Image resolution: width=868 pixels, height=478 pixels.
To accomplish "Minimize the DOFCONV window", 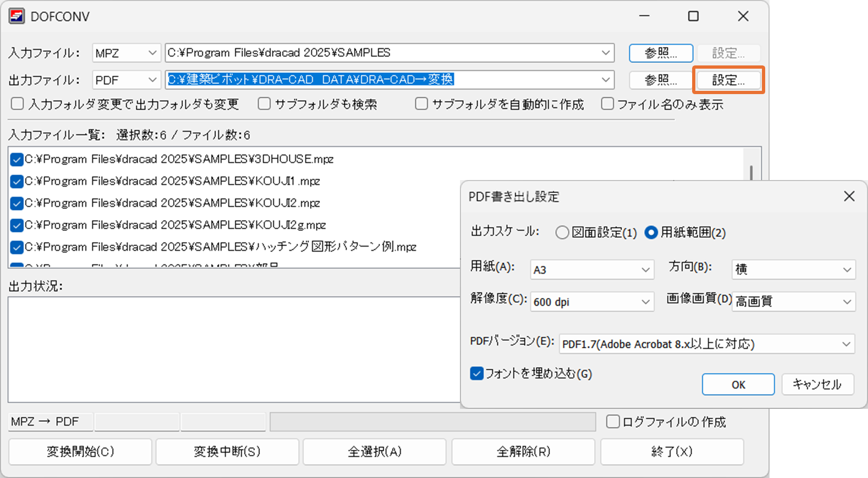I will [644, 16].
